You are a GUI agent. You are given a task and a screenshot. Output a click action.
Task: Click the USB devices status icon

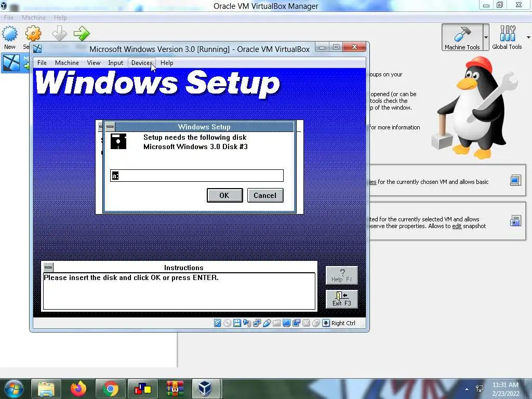pos(267,323)
